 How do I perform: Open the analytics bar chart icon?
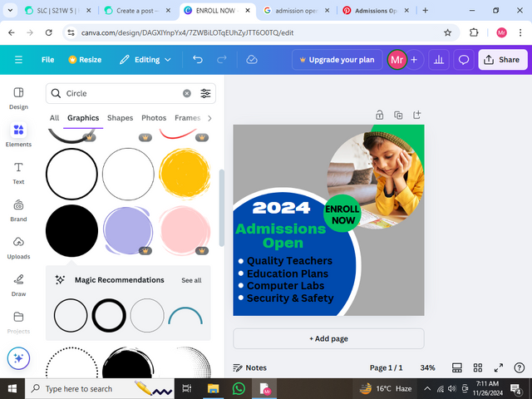click(439, 60)
